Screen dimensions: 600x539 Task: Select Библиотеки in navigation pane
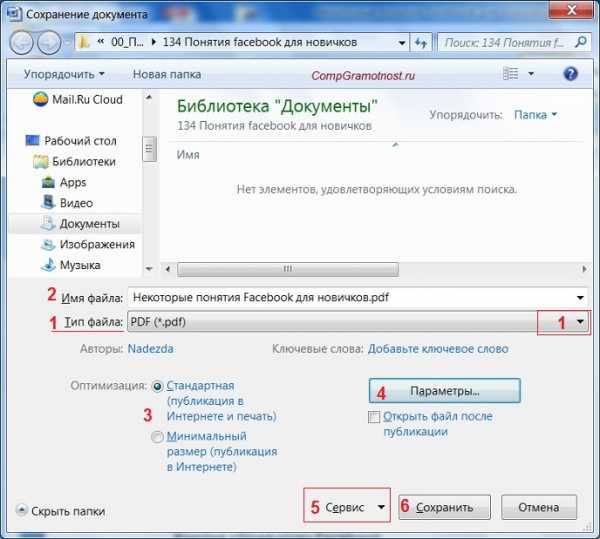tap(74, 161)
